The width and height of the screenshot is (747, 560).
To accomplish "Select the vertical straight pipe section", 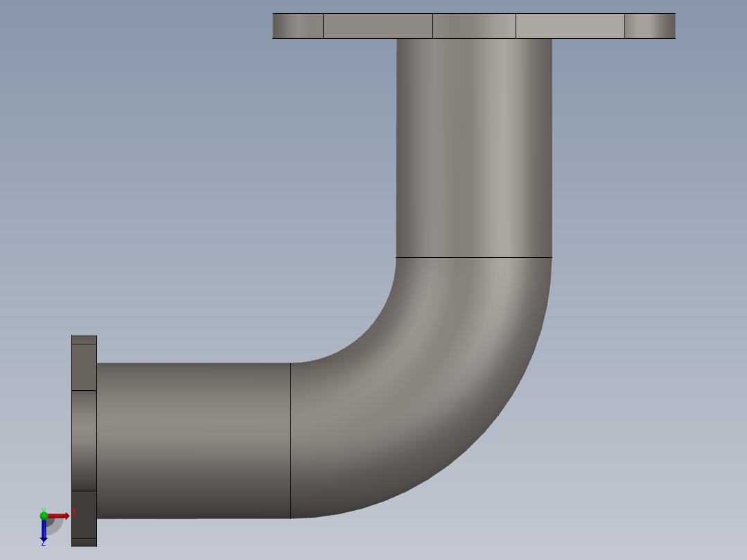I will 474,148.
